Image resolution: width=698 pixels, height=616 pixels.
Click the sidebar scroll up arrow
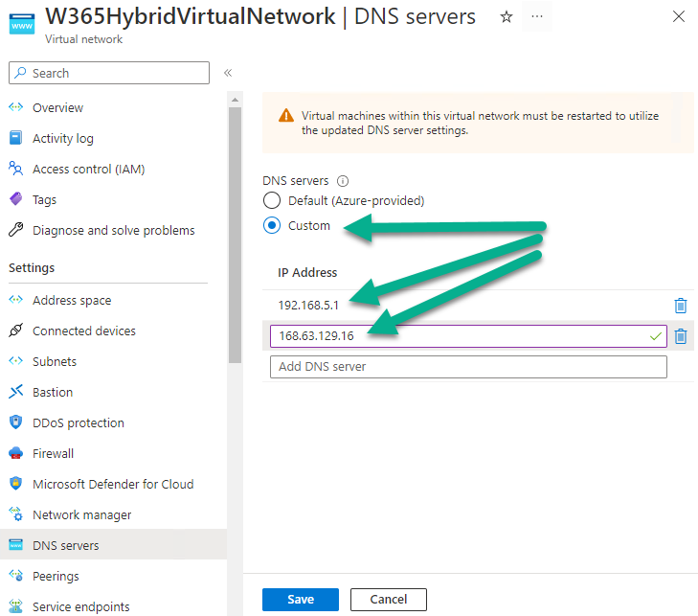[x=235, y=100]
